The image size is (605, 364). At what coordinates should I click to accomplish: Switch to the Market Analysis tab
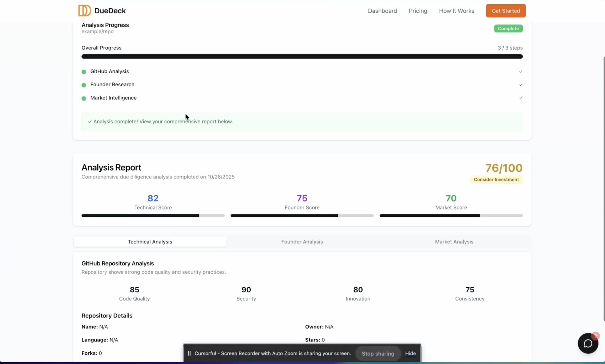454,242
